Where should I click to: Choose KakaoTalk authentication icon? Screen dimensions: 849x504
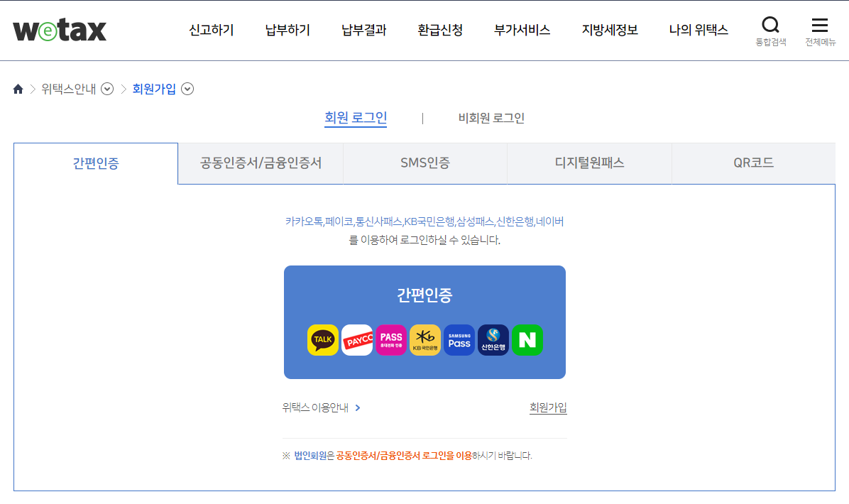pos(323,340)
